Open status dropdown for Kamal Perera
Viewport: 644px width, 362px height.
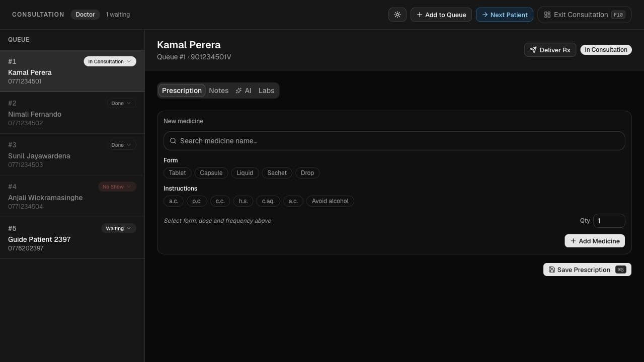pos(110,61)
